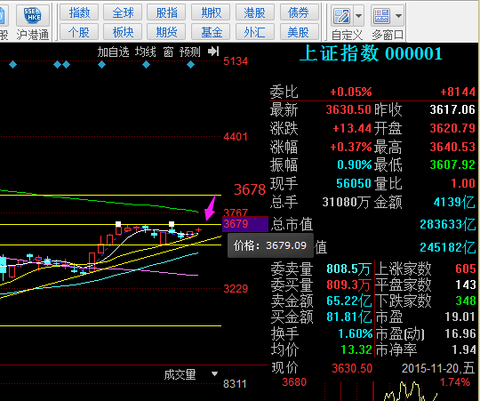Click the 均价 value 13.32
The image size is (480, 401).
pos(356,350)
